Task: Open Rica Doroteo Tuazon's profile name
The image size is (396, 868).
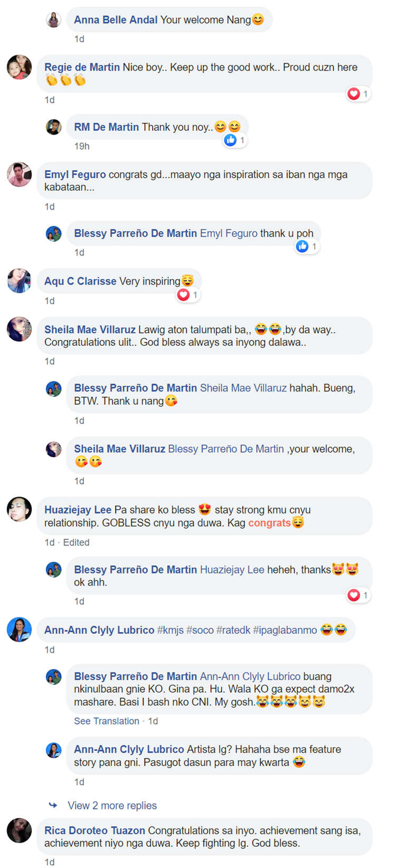Action: (95, 831)
